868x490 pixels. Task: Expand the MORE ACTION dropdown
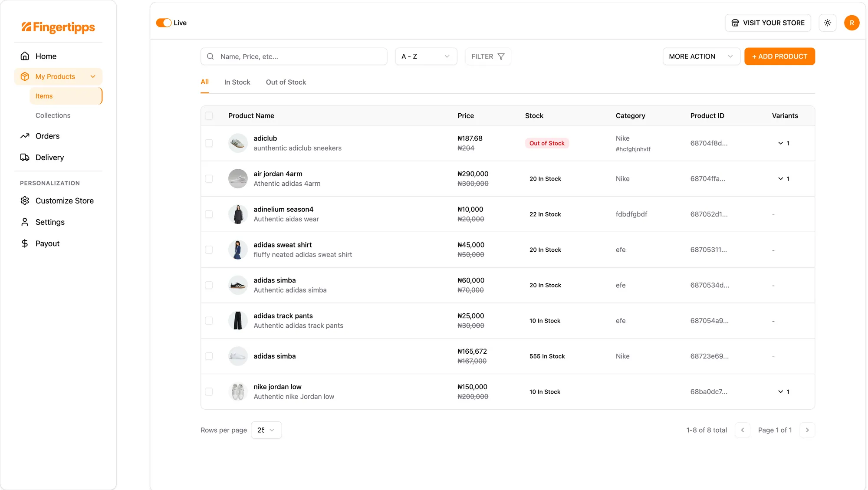(x=700, y=56)
